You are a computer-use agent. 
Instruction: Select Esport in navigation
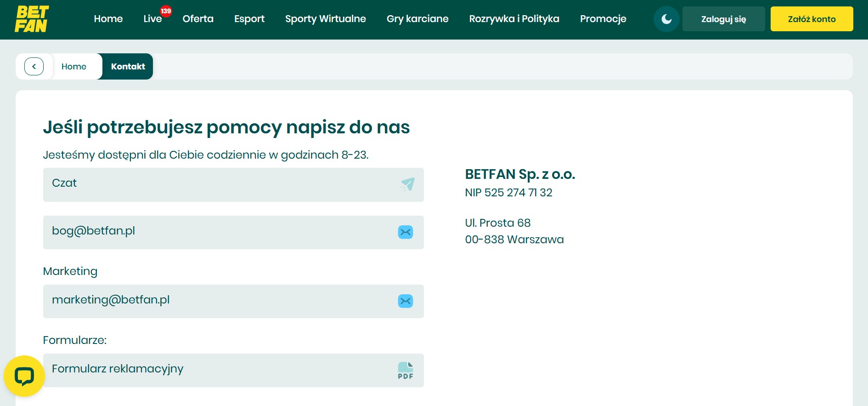point(249,19)
